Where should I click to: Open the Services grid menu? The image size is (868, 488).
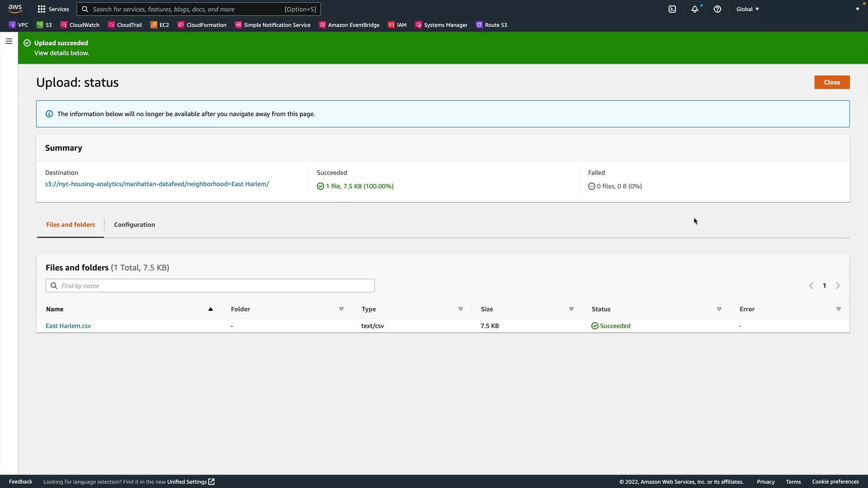(53, 9)
